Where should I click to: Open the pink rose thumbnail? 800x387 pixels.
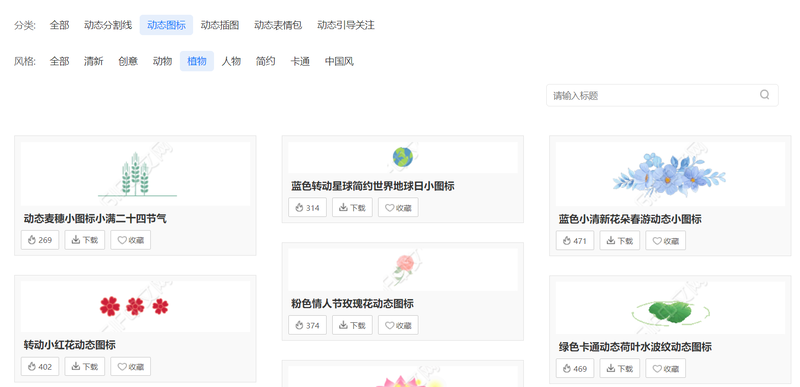point(403,270)
